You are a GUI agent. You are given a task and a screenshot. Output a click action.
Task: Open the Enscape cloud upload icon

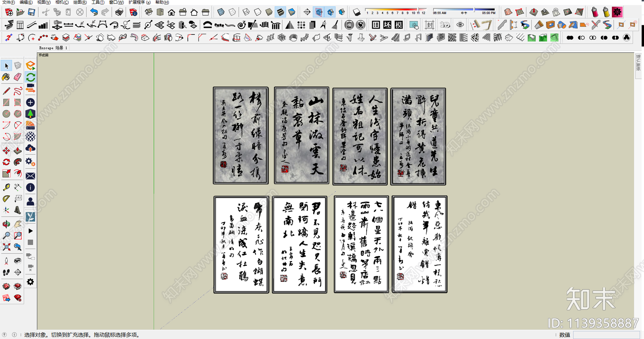31,148
